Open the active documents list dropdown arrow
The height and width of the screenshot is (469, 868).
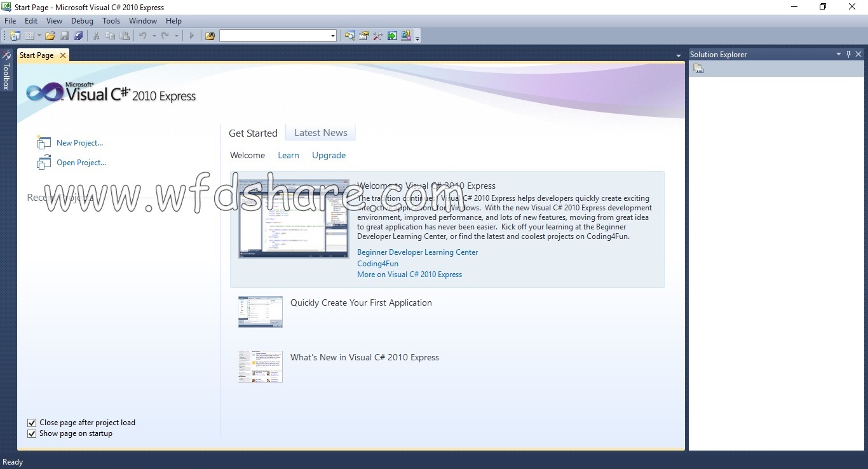(678, 56)
